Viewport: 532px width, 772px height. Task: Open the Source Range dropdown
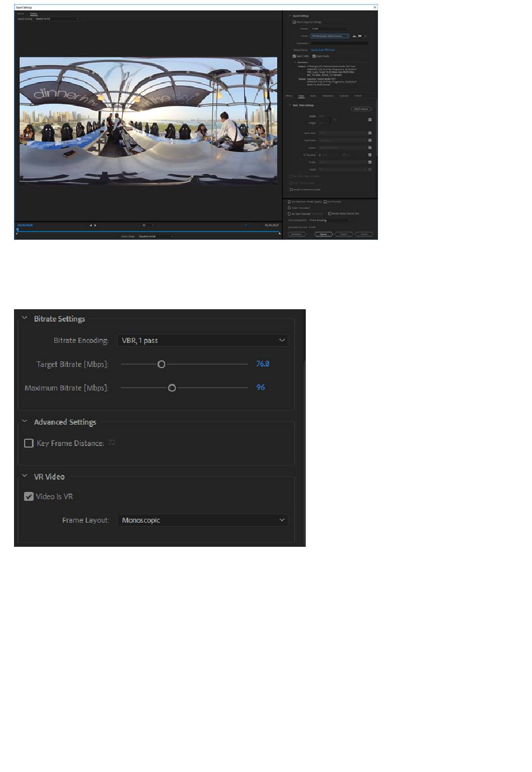[155, 236]
